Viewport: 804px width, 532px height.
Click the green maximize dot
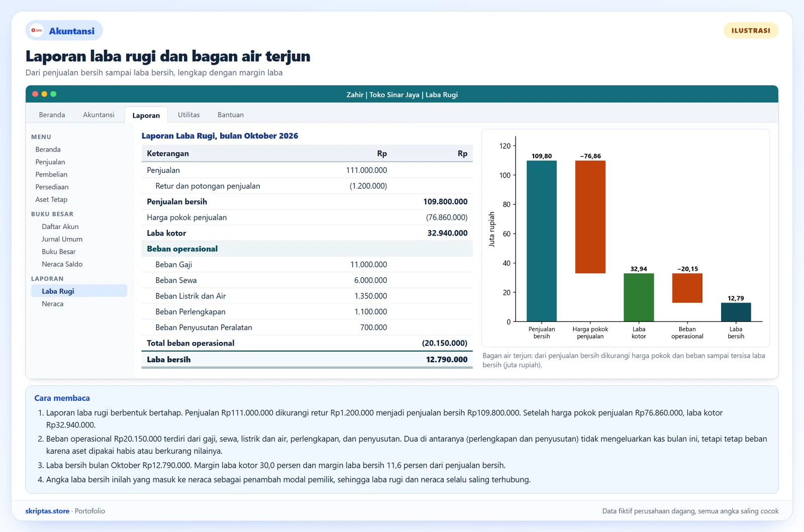[x=53, y=94]
